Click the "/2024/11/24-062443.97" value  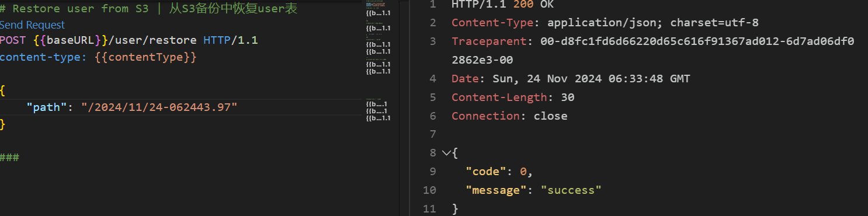pos(159,107)
